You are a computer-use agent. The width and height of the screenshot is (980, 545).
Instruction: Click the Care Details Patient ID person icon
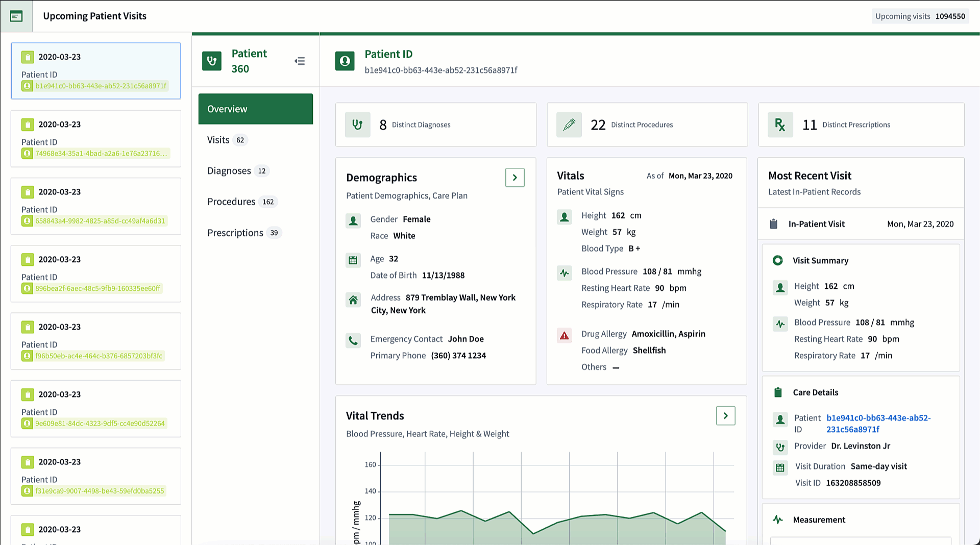(780, 419)
